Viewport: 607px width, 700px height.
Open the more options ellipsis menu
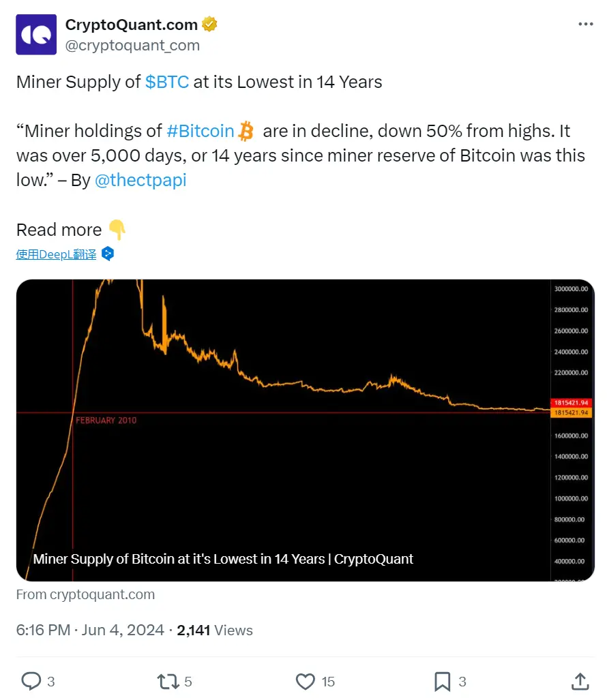(x=585, y=24)
